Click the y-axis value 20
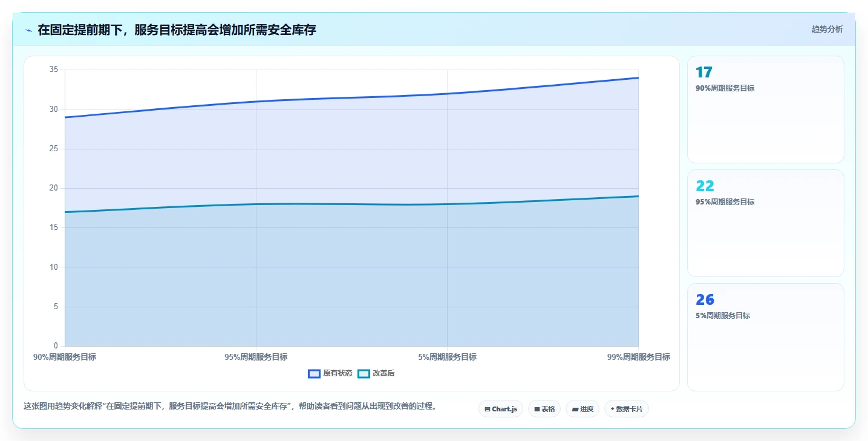This screenshot has height=441, width=868. click(x=53, y=188)
